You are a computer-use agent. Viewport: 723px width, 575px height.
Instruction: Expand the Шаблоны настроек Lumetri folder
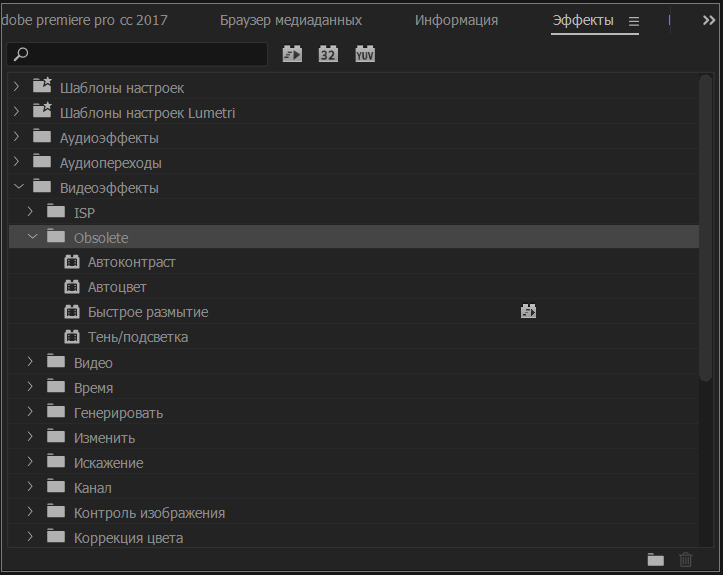coord(17,111)
